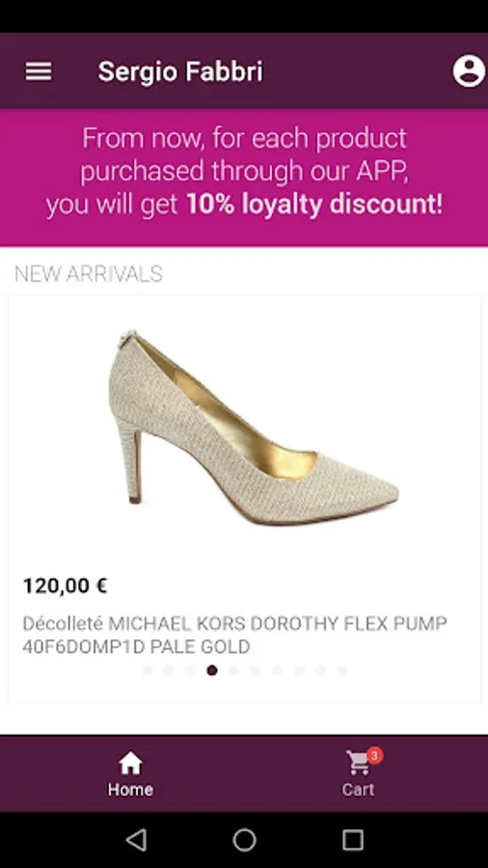The image size is (488, 868).
Task: Open the shopping cart icon
Action: [x=359, y=764]
